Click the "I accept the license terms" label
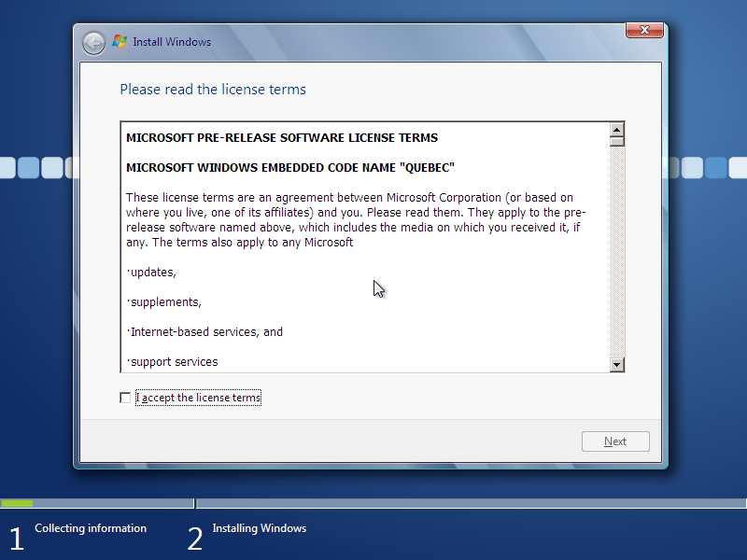The width and height of the screenshot is (747, 560). coord(198,398)
